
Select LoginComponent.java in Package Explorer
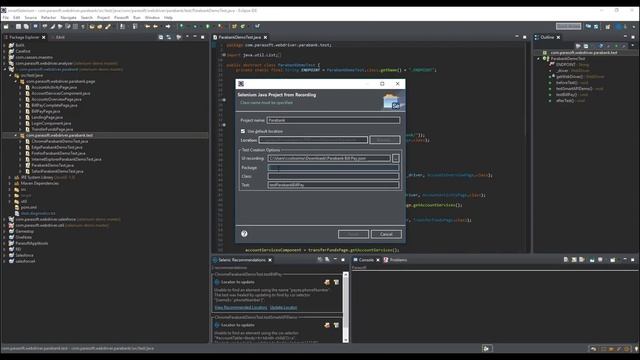(51, 123)
